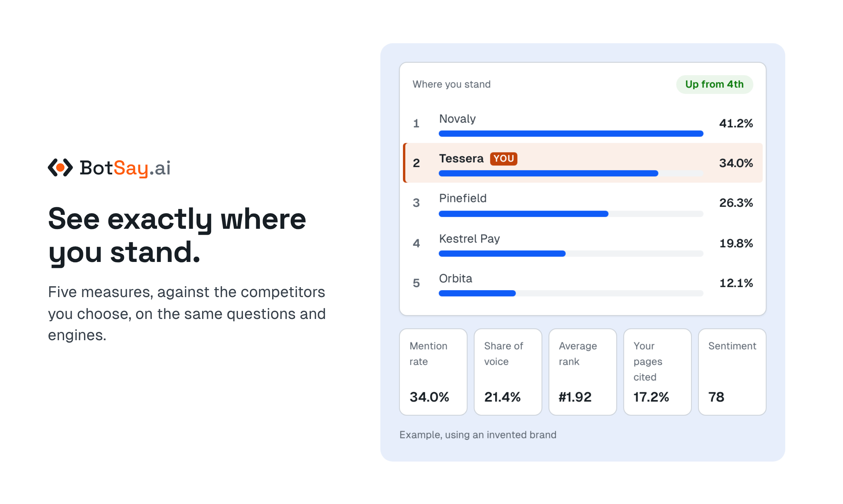Click the Orbita competitor name
The width and height of the screenshot is (843, 504).
(455, 279)
